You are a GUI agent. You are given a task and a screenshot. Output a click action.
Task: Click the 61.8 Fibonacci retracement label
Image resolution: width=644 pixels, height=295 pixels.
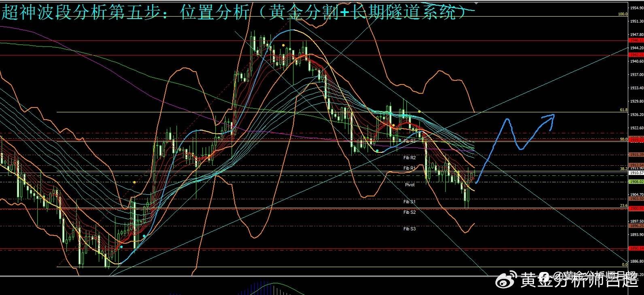[x=623, y=110]
